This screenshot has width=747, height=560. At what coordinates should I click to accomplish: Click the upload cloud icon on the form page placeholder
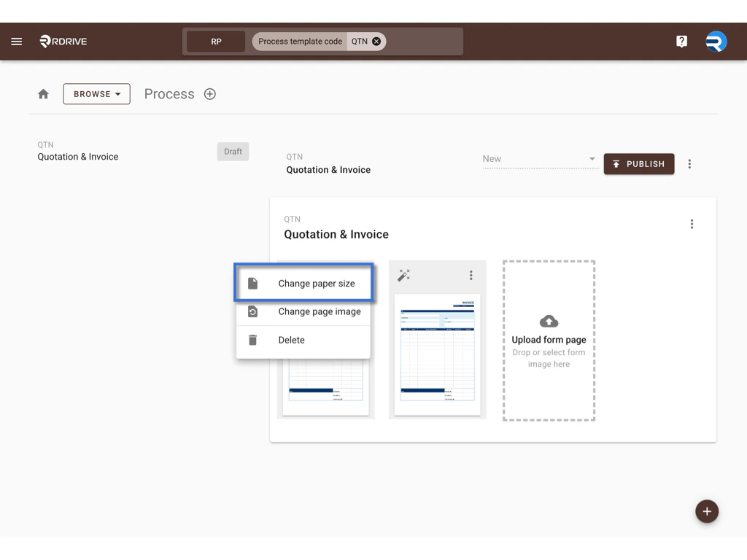[x=549, y=321]
